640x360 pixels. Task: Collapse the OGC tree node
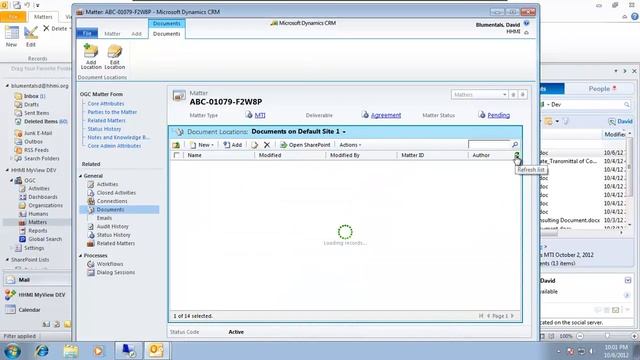tap(12, 180)
